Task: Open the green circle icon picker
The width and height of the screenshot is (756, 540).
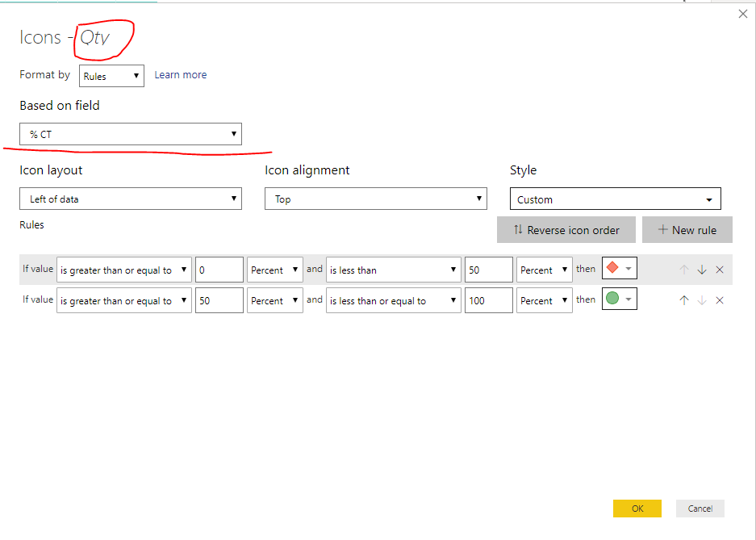Action: 620,299
